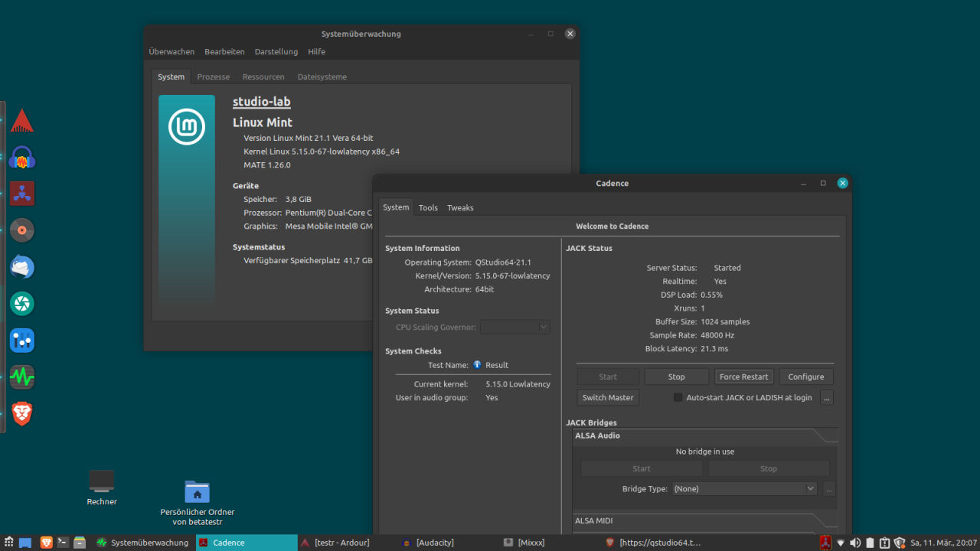980x551 pixels.
Task: Open the Bridge Type dropdown
Action: pyautogui.click(x=744, y=488)
